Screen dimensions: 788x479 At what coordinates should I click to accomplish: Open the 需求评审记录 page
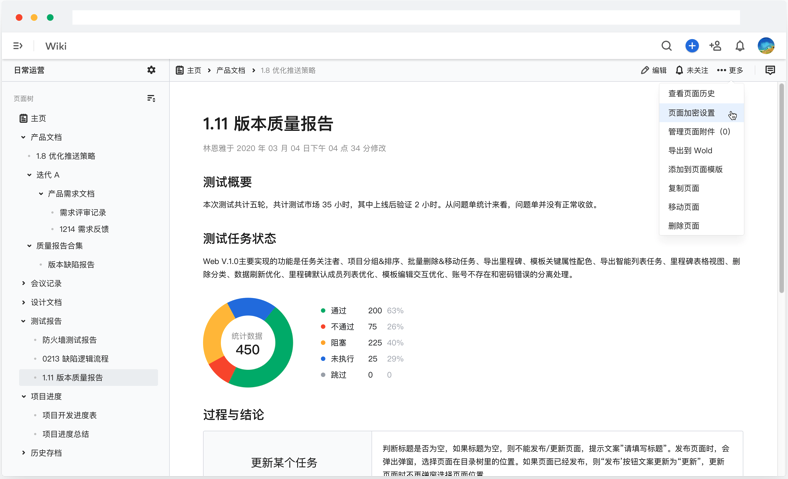[x=83, y=213]
